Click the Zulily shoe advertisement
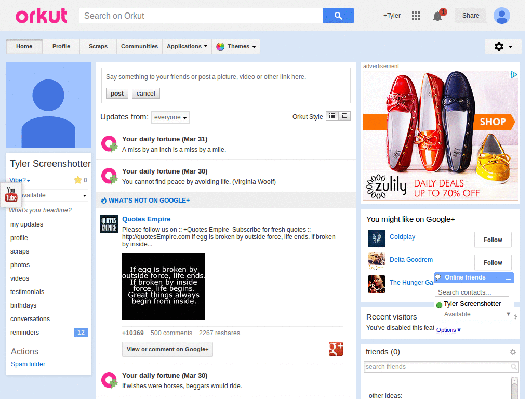Image resolution: width=532 pixels, height=399 pixels. [441, 136]
